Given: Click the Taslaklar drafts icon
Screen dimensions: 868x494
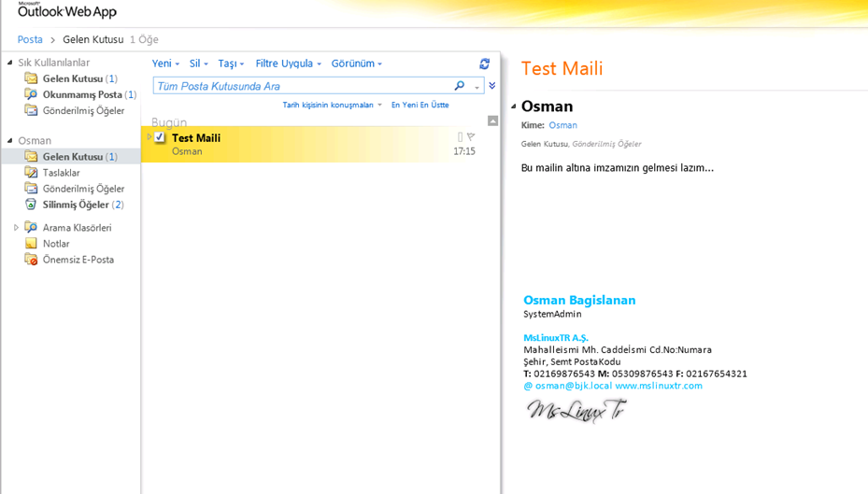Looking at the screenshot, I should click(x=31, y=173).
